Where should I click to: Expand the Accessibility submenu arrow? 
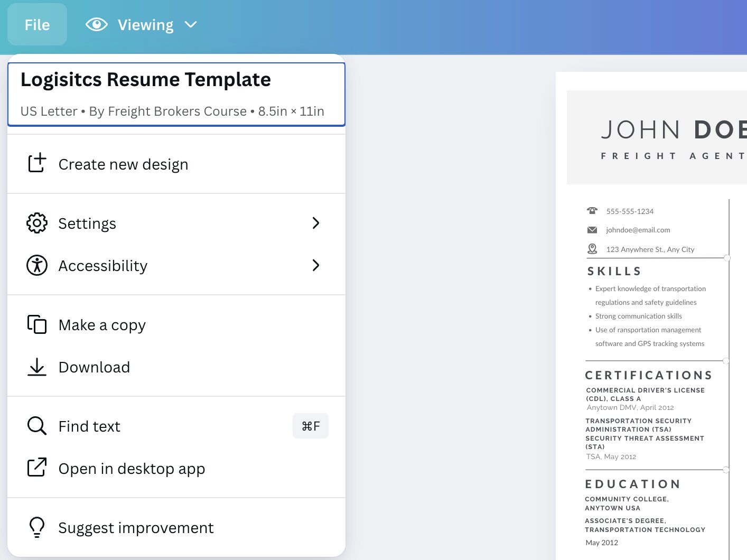click(316, 265)
